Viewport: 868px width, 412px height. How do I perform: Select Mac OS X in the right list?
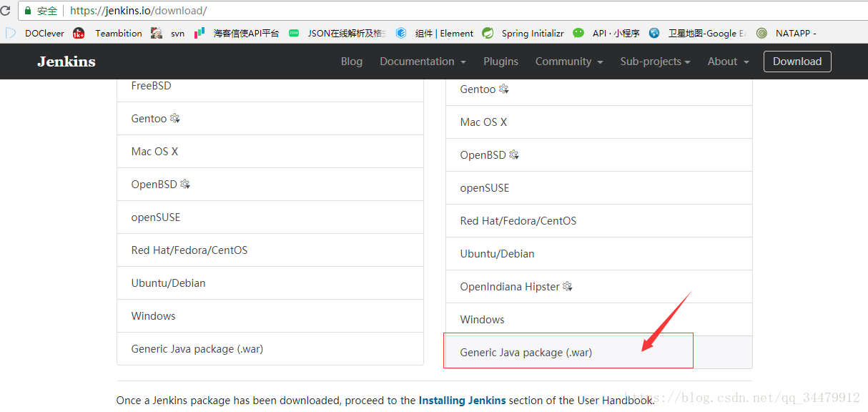coord(599,122)
